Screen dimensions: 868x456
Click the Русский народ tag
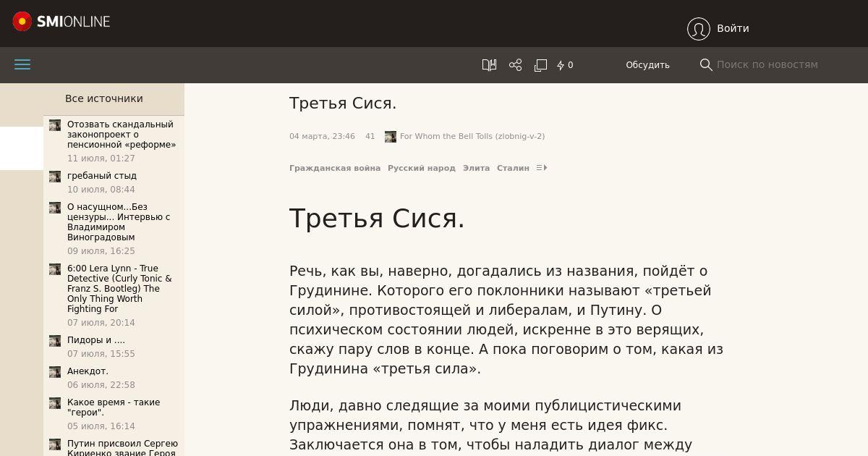point(422,168)
